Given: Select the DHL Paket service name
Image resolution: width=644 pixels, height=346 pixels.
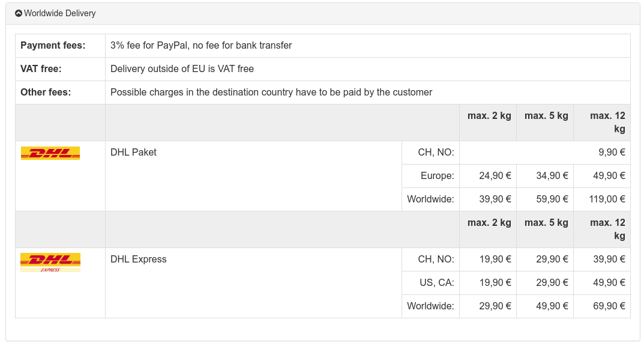Looking at the screenshot, I should [x=133, y=153].
